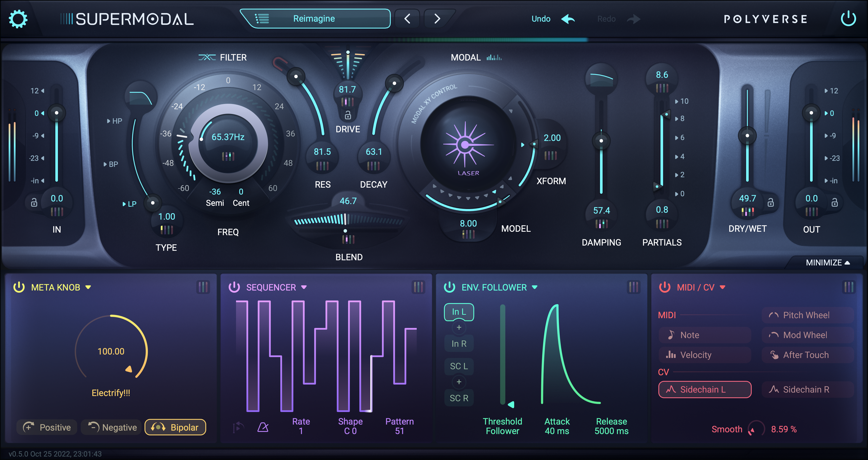Choose After Touch MIDI source

click(808, 355)
